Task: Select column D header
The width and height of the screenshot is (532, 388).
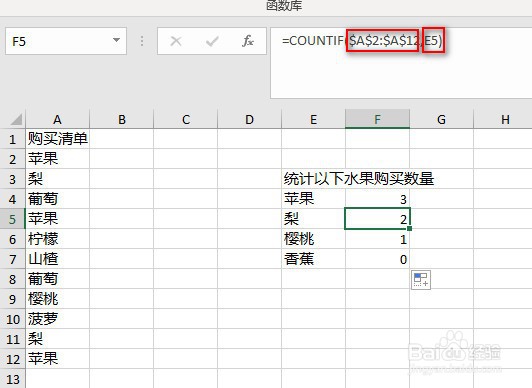Action: (x=249, y=119)
